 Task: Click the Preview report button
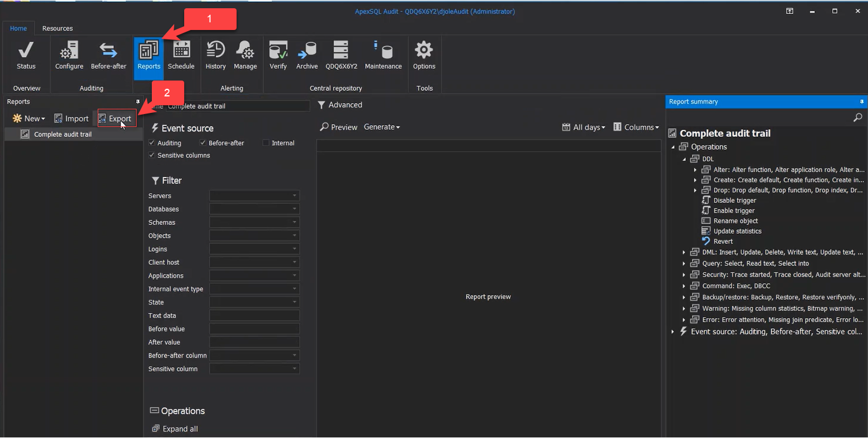click(x=338, y=127)
